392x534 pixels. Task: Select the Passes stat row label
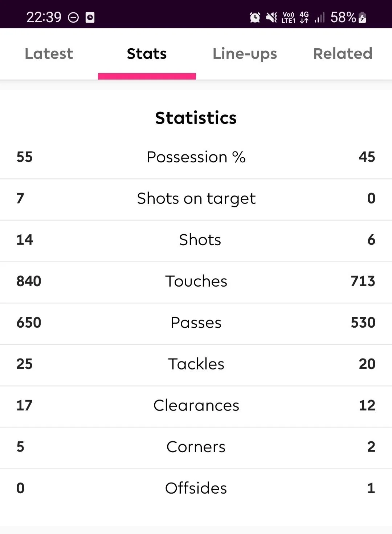point(196,323)
